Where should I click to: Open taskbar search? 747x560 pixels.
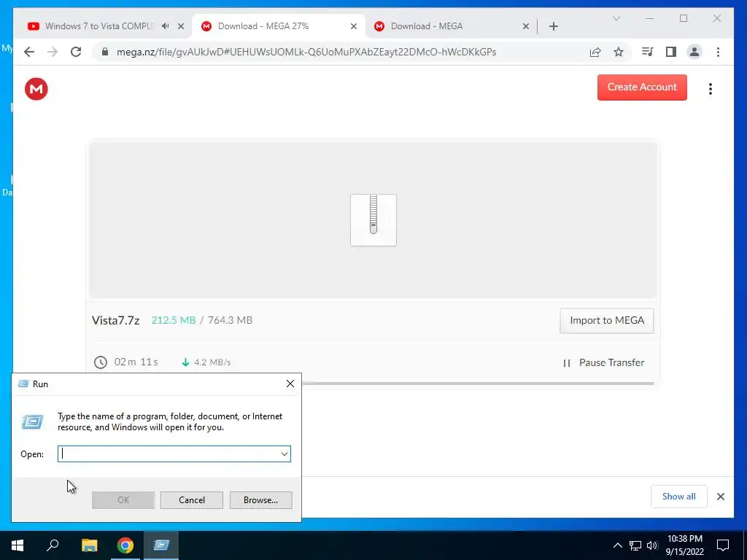tap(53, 545)
